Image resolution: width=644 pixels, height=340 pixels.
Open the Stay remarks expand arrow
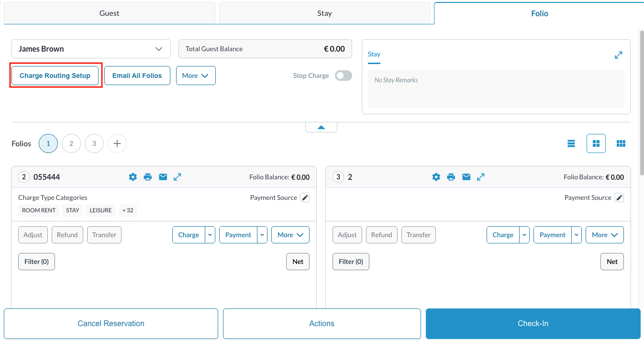pos(618,55)
